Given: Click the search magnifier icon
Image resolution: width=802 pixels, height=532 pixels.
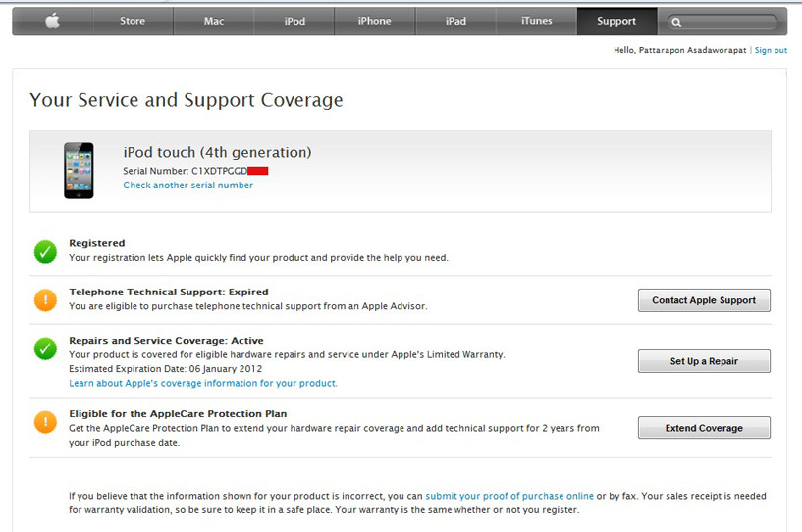Looking at the screenshot, I should click(677, 22).
